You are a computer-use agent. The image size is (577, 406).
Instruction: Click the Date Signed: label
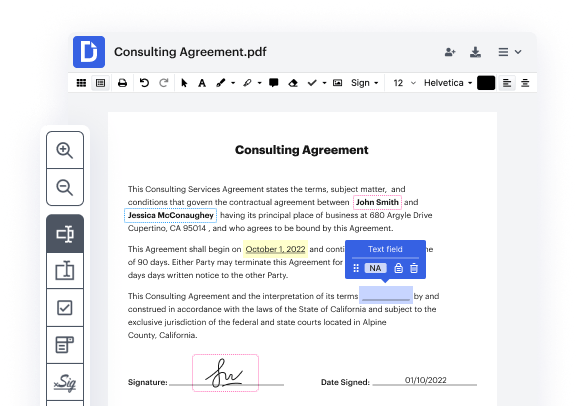345,382
